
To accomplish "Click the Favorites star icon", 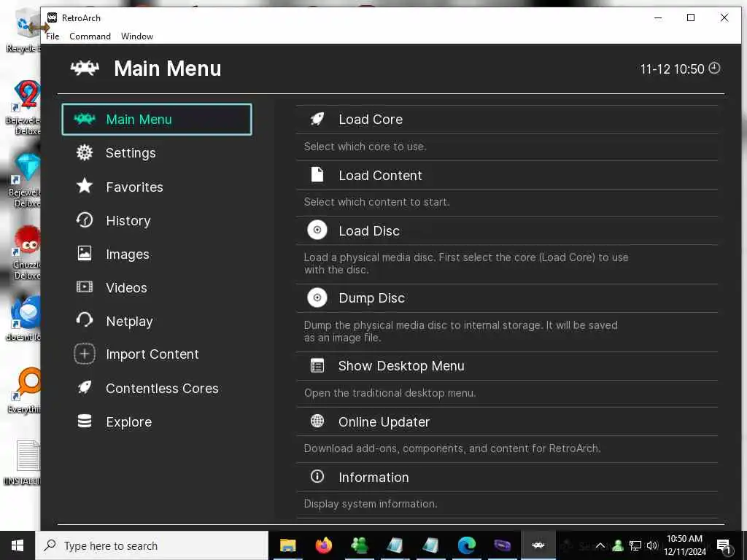I will [x=85, y=186].
